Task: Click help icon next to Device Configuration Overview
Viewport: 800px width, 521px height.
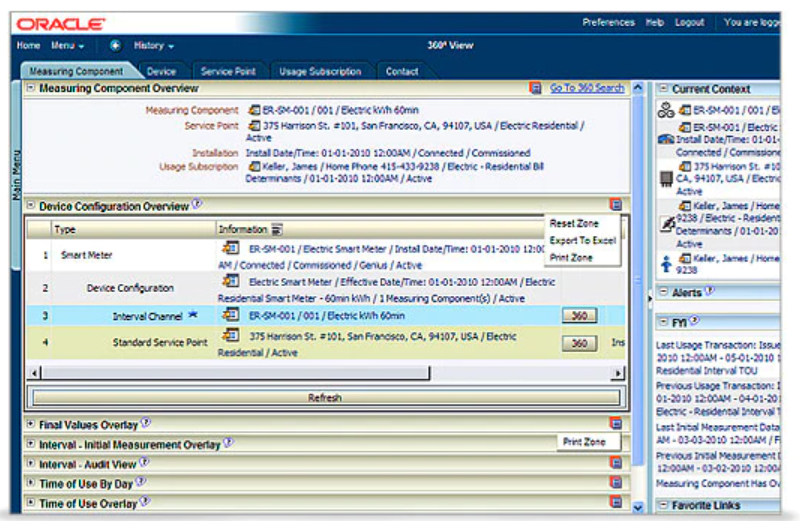Action: [x=197, y=204]
